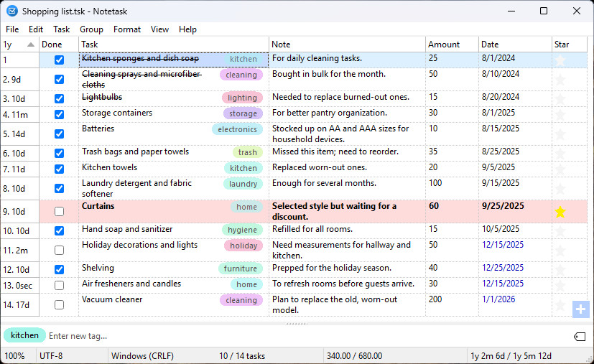This screenshot has height=364, width=594.
Task: Click the 340.00 / 680.00 amount total
Action: pyautogui.click(x=354, y=356)
